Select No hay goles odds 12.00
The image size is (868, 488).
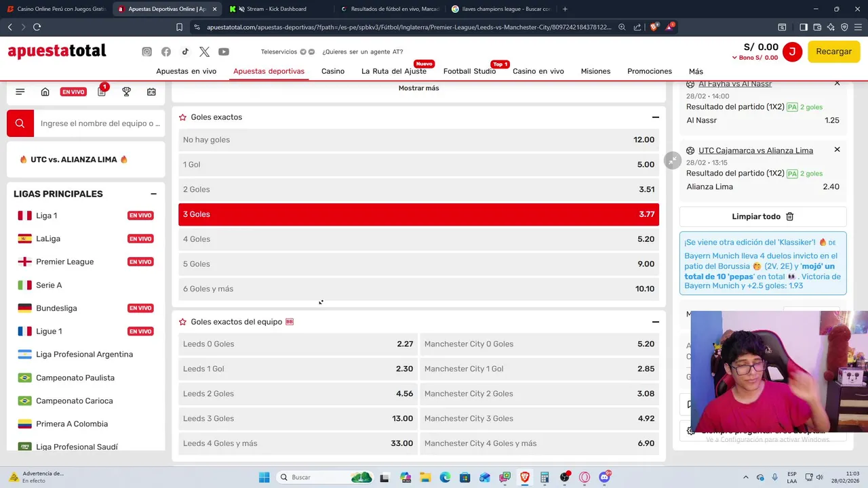[x=418, y=140]
